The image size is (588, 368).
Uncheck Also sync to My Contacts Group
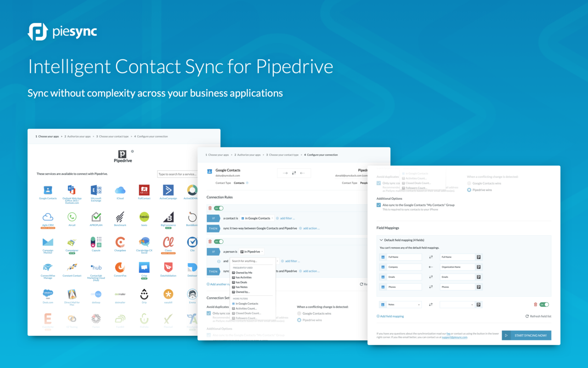(x=378, y=205)
